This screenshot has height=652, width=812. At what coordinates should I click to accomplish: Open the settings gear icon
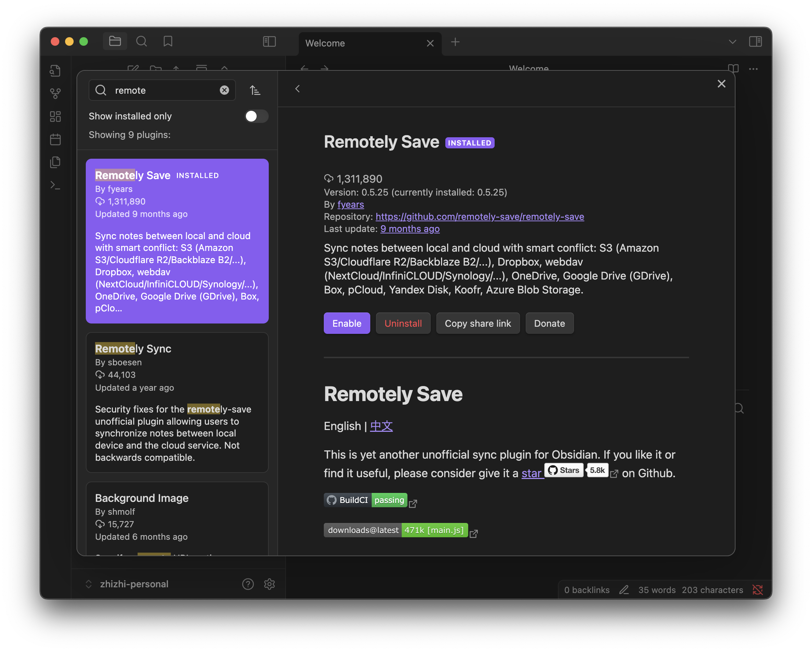click(269, 584)
